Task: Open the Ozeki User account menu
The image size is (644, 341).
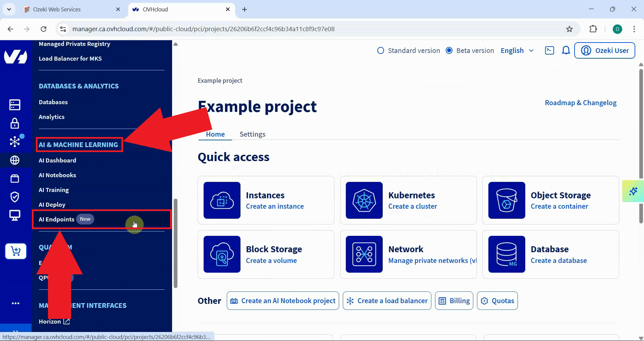Action: [x=604, y=51]
